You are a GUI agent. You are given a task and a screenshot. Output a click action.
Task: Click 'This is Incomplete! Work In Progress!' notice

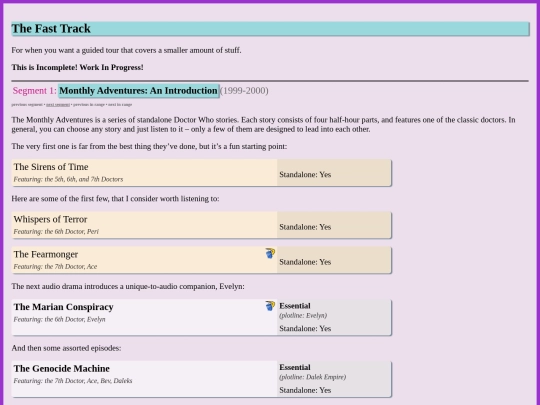77,67
